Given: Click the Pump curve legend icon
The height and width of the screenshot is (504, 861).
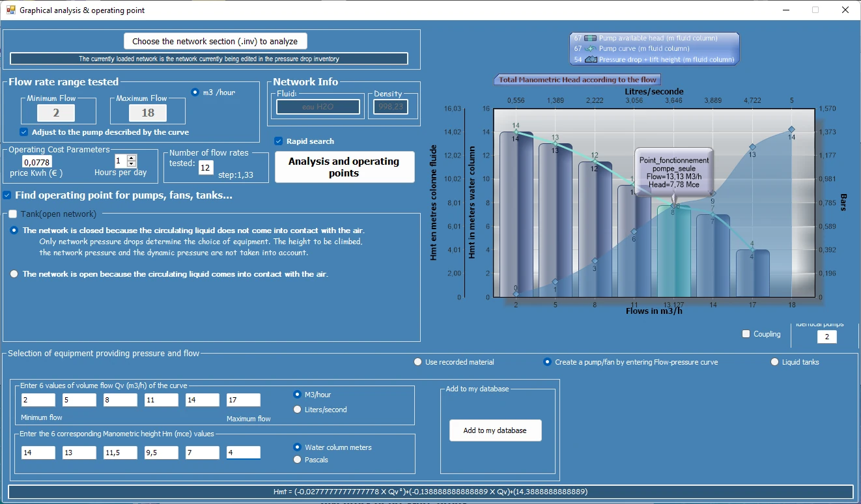Looking at the screenshot, I should [591, 49].
